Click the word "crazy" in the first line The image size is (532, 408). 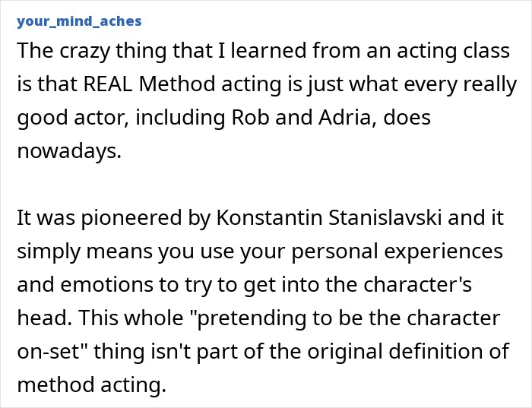point(85,50)
